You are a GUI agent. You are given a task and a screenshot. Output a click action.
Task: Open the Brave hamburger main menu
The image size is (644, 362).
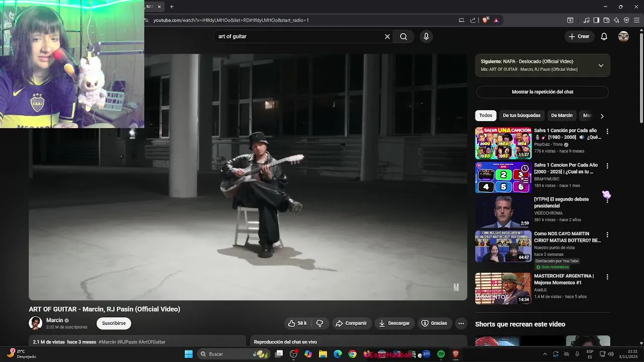click(x=637, y=20)
